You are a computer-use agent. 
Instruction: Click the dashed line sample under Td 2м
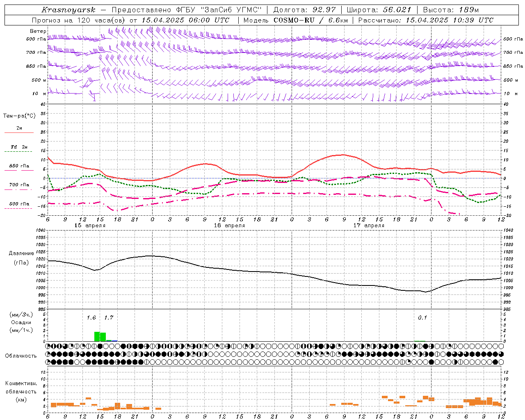click(19, 152)
